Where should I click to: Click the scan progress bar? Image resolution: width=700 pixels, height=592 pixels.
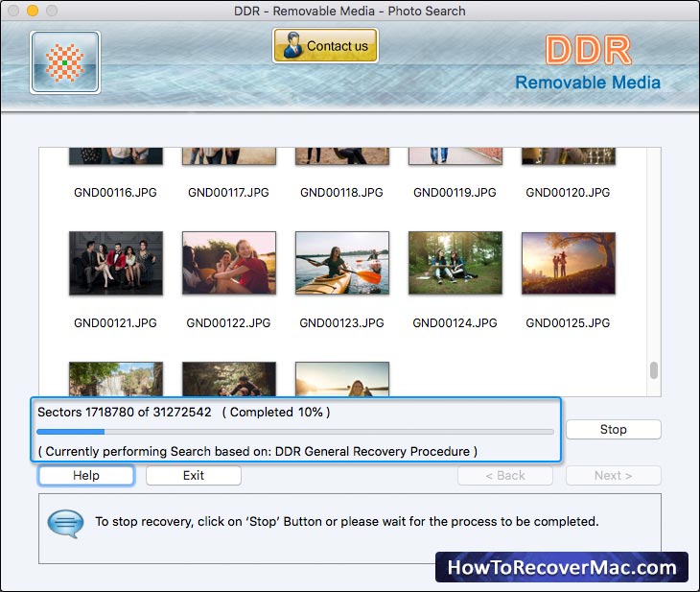click(295, 432)
